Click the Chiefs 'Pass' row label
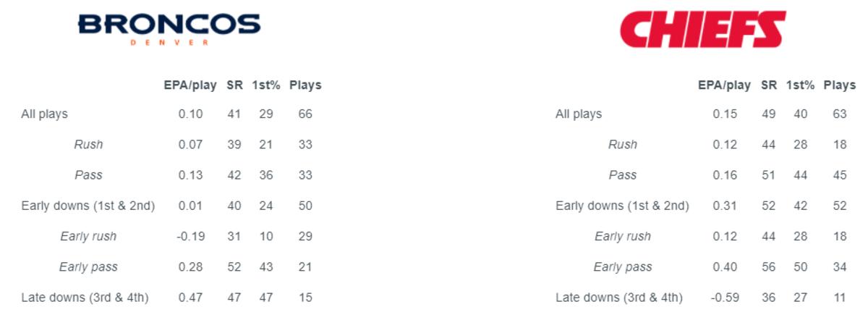The height and width of the screenshot is (320, 868). 623,174
